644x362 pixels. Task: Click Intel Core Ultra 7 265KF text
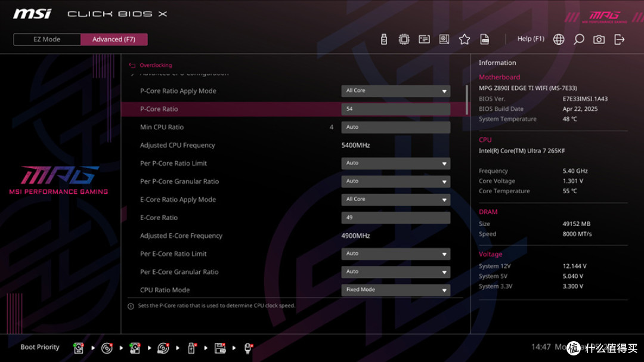point(522,151)
